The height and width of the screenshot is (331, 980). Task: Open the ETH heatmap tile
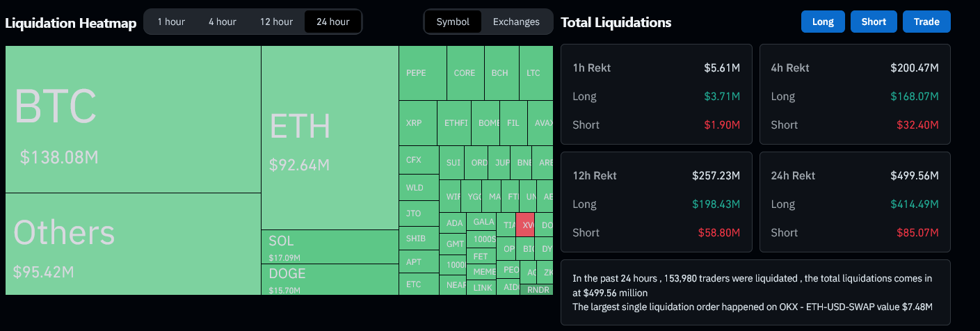pyautogui.click(x=330, y=138)
